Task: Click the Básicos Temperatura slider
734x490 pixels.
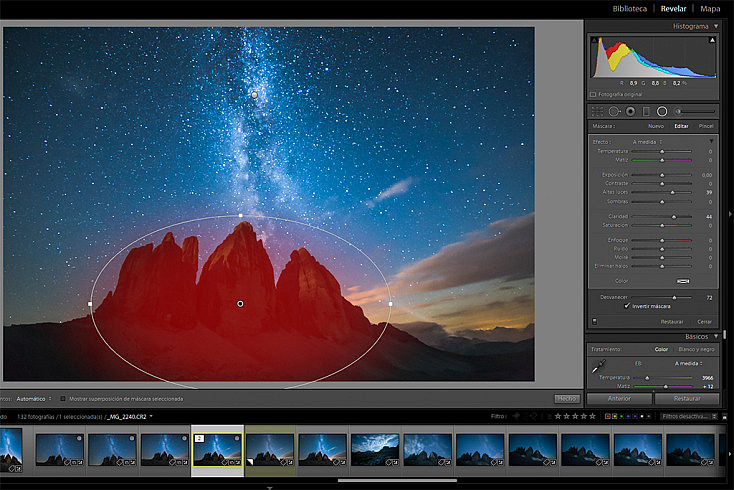Action: point(662,378)
